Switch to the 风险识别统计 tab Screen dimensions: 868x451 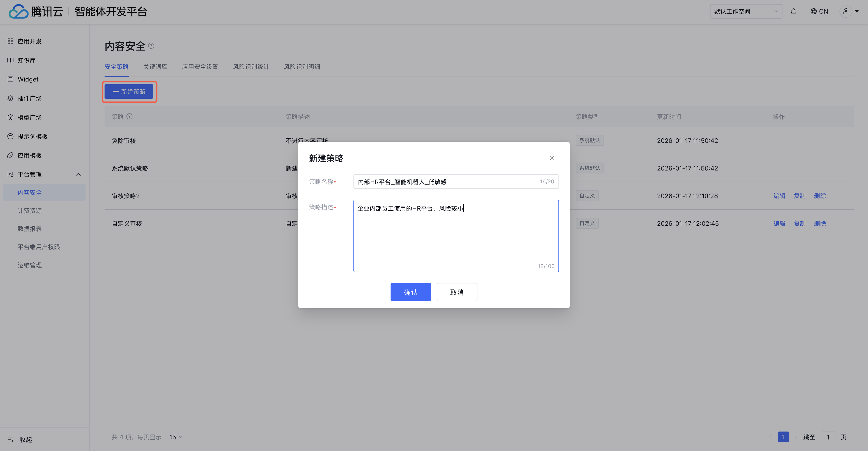251,67
